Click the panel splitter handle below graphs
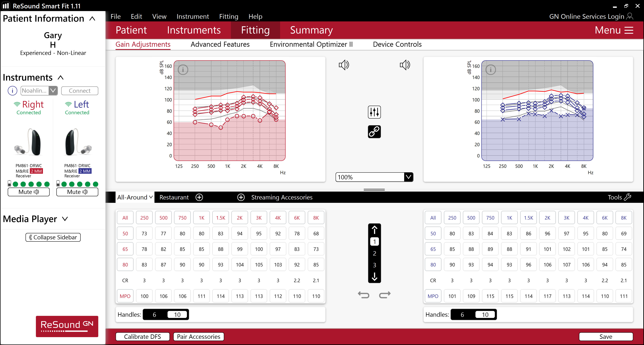 [374, 190]
